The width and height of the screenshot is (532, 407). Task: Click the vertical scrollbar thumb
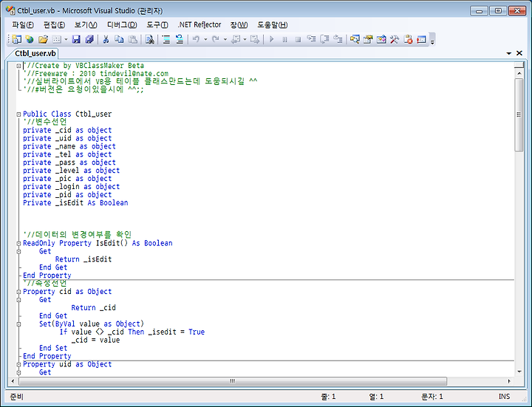[519, 114]
